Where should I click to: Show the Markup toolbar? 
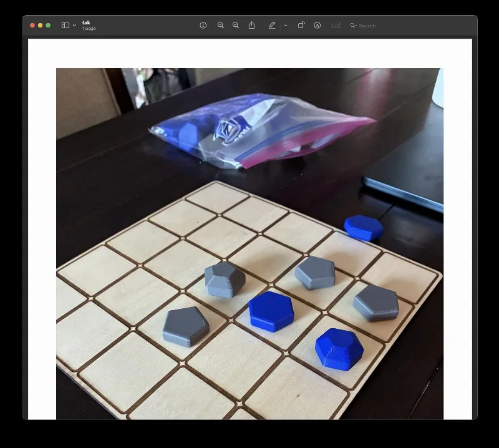(317, 26)
